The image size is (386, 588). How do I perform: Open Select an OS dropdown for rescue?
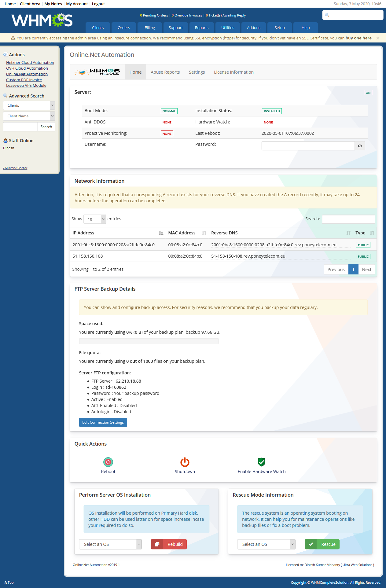coord(266,544)
